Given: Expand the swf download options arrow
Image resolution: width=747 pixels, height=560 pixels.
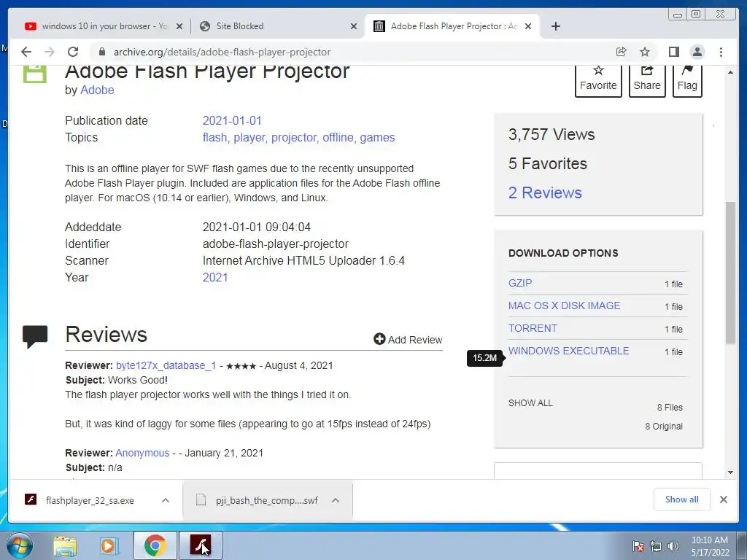Looking at the screenshot, I should coord(336,500).
